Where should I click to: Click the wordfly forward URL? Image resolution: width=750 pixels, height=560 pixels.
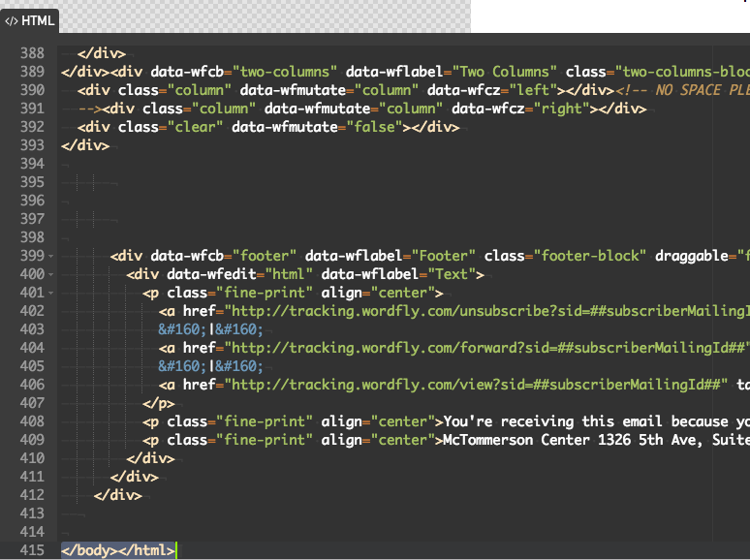point(486,348)
